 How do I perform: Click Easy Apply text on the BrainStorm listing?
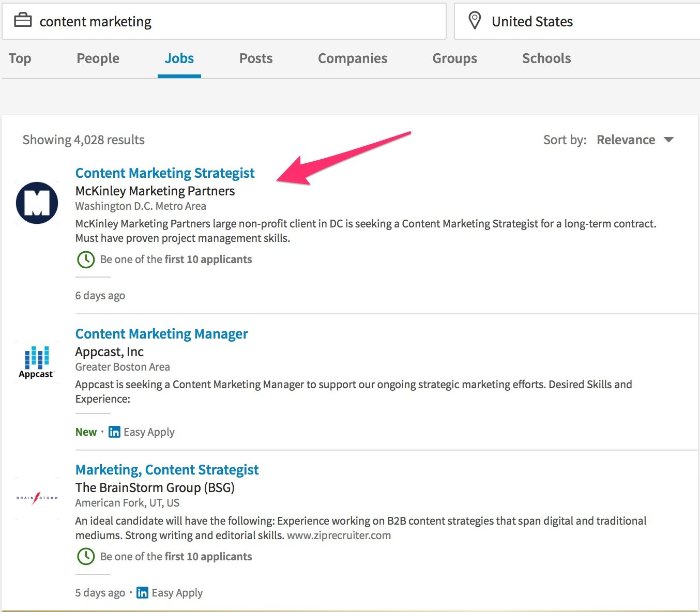point(177,593)
